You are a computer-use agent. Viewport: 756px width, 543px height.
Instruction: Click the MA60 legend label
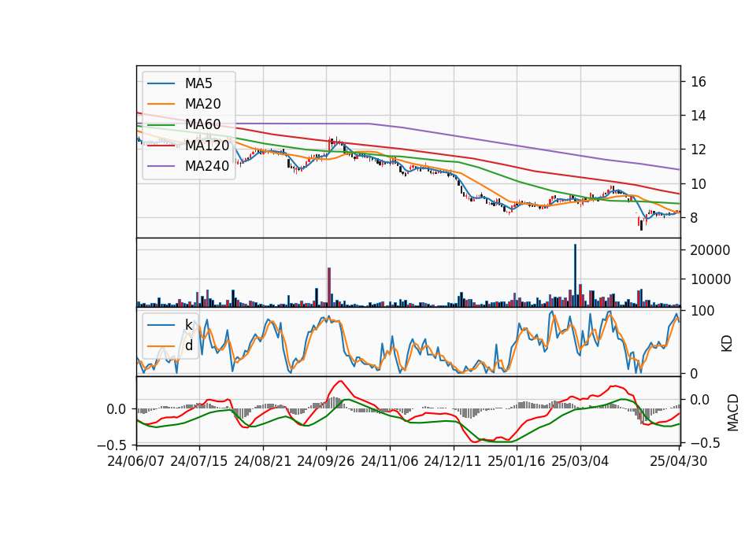202,125
